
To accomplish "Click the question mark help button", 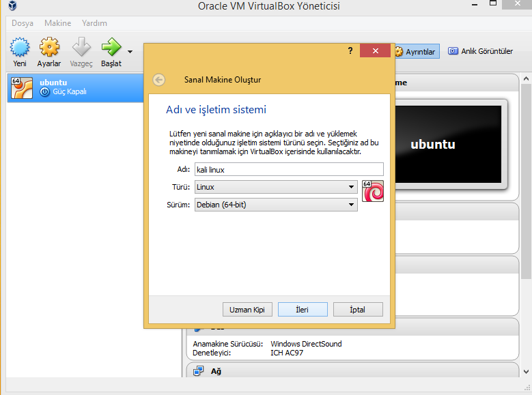I will 350,51.
